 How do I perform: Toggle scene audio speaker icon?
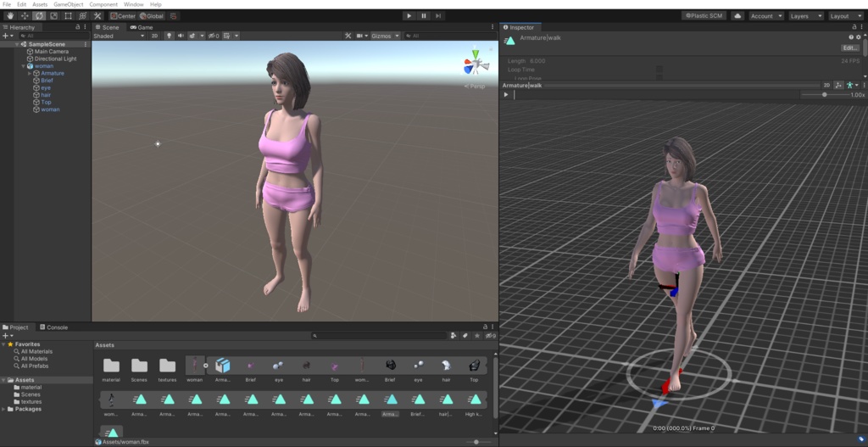point(181,36)
